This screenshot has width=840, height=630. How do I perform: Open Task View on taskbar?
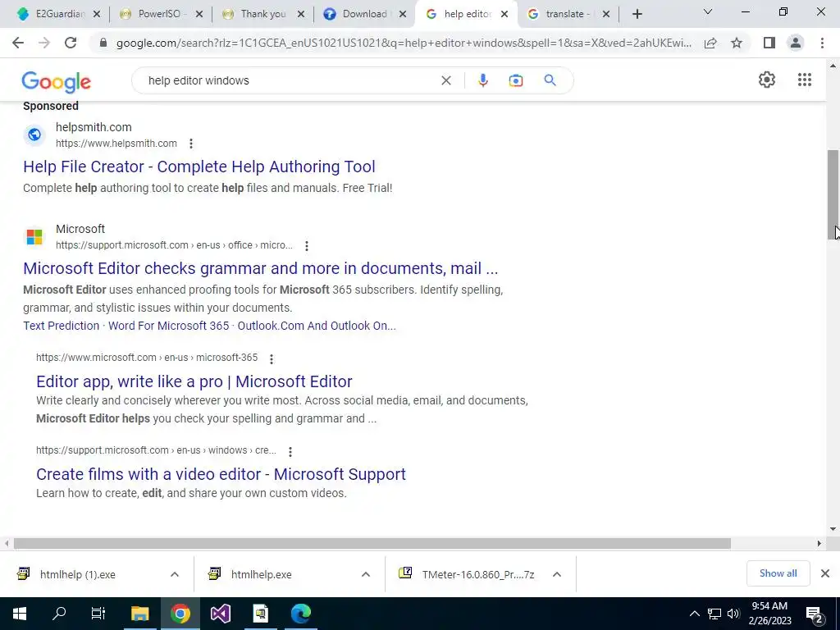(x=98, y=614)
